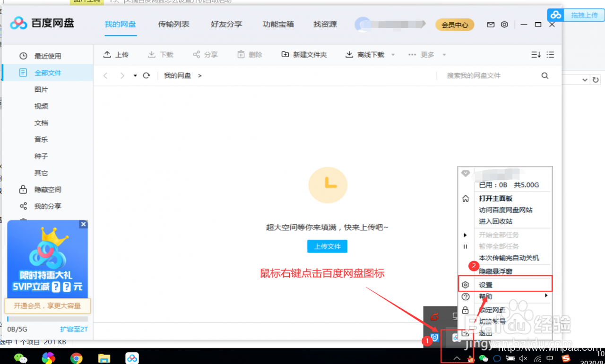The width and height of the screenshot is (605, 364).
Task: Click the 上传 upload toolbar button
Action: [116, 55]
